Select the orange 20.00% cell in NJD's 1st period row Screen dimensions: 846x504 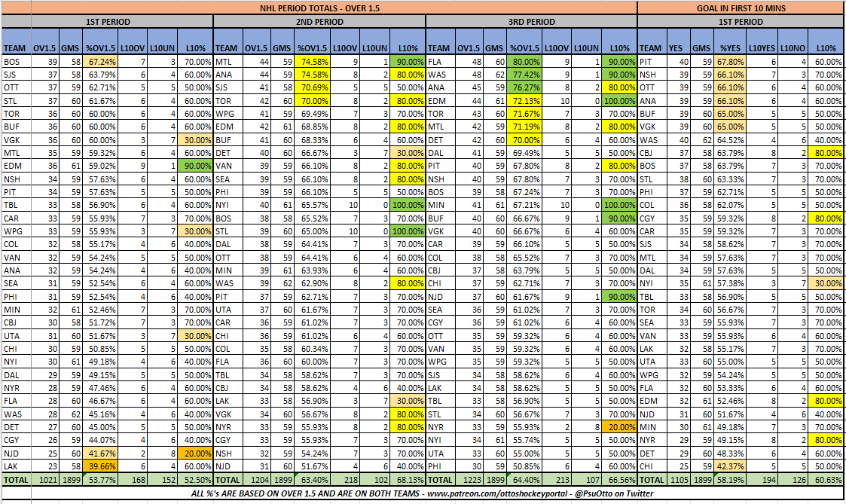pos(195,454)
